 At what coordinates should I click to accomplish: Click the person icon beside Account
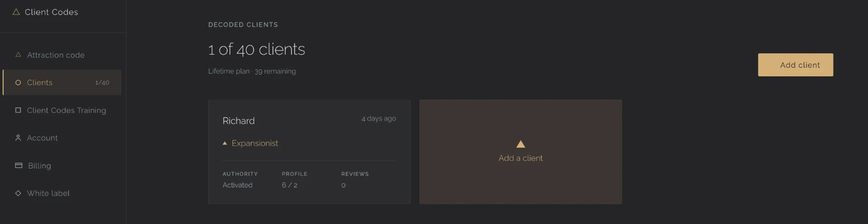click(18, 138)
